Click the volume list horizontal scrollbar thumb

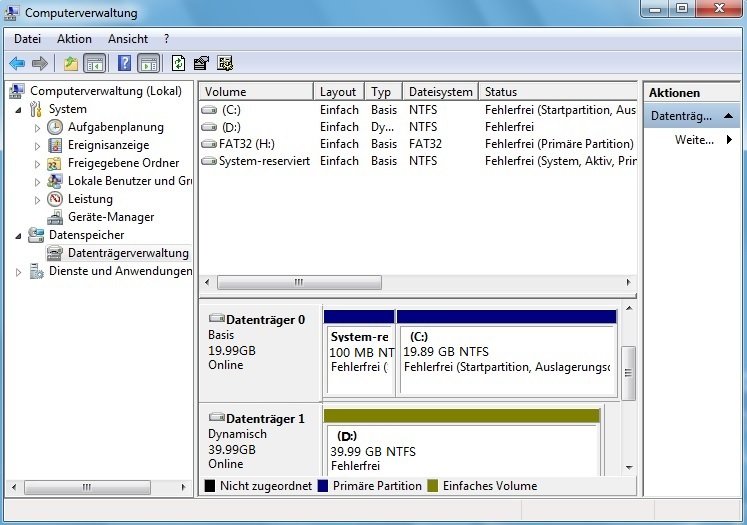pyautogui.click(x=299, y=283)
